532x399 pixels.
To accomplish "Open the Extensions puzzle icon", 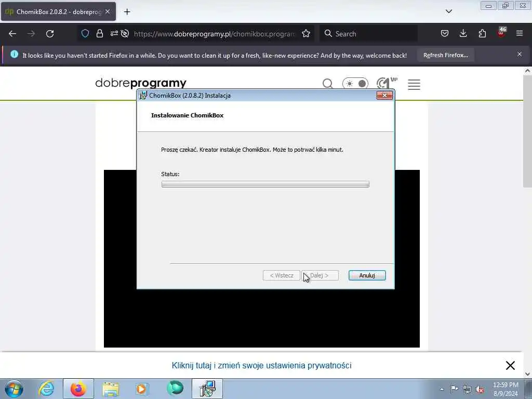I will pyautogui.click(x=482, y=33).
